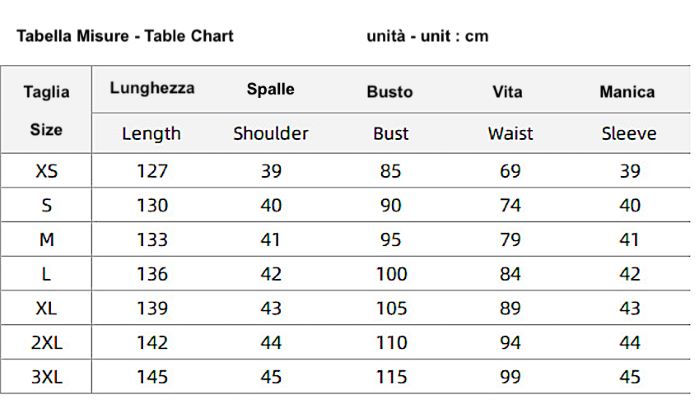Image resolution: width=700 pixels, height=400 pixels.
Task: Select the Spalle column header
Action: 270,89
